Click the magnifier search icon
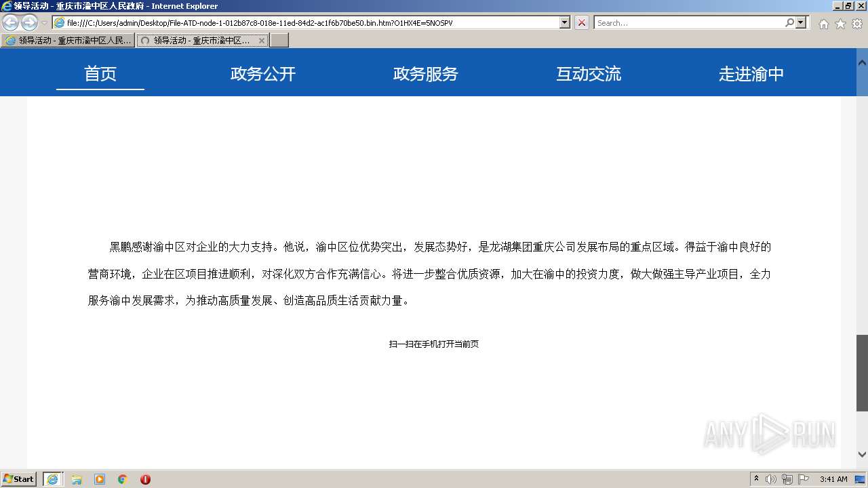The width and height of the screenshot is (868, 488). coord(789,22)
